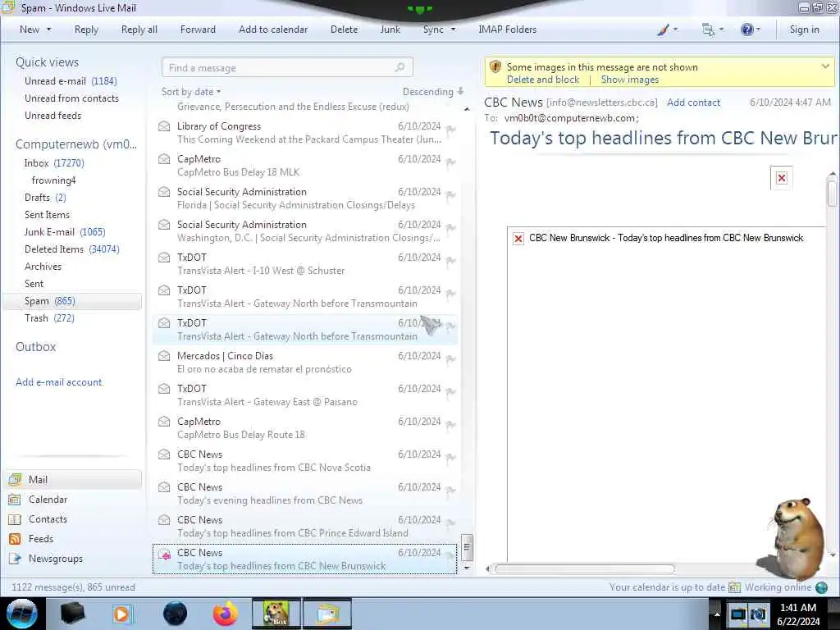The width and height of the screenshot is (840, 630).
Task: Expand the Outbox section
Action: tap(36, 347)
